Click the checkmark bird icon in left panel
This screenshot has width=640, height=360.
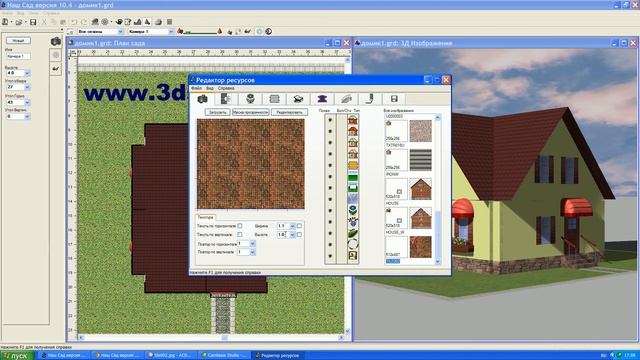pos(56,69)
